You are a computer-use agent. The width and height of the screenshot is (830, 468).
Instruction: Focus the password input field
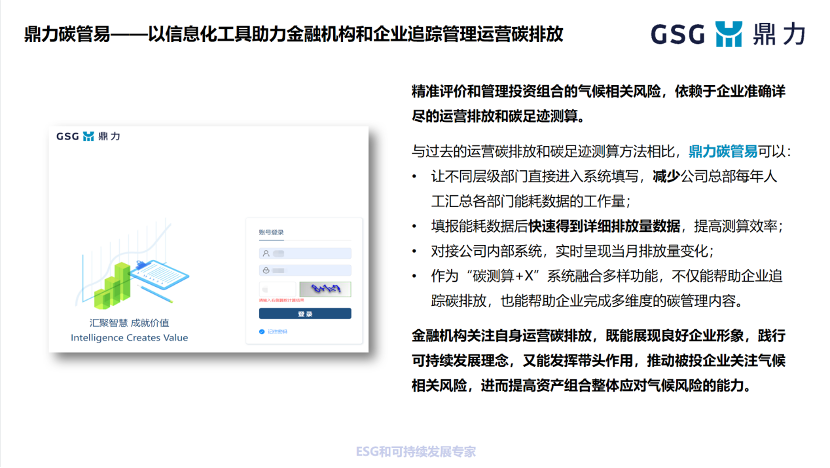(305, 271)
